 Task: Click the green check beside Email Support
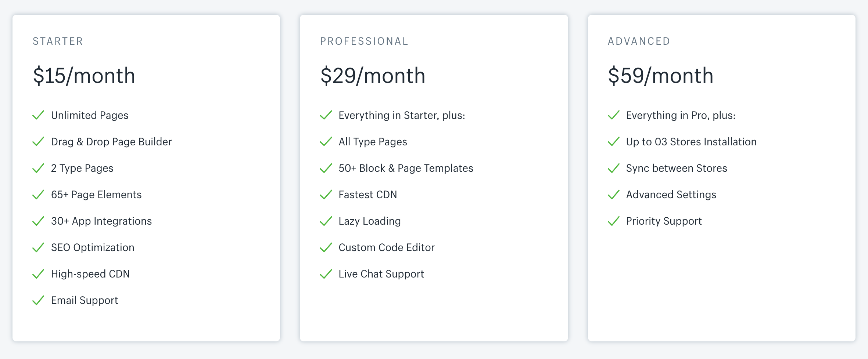(38, 300)
